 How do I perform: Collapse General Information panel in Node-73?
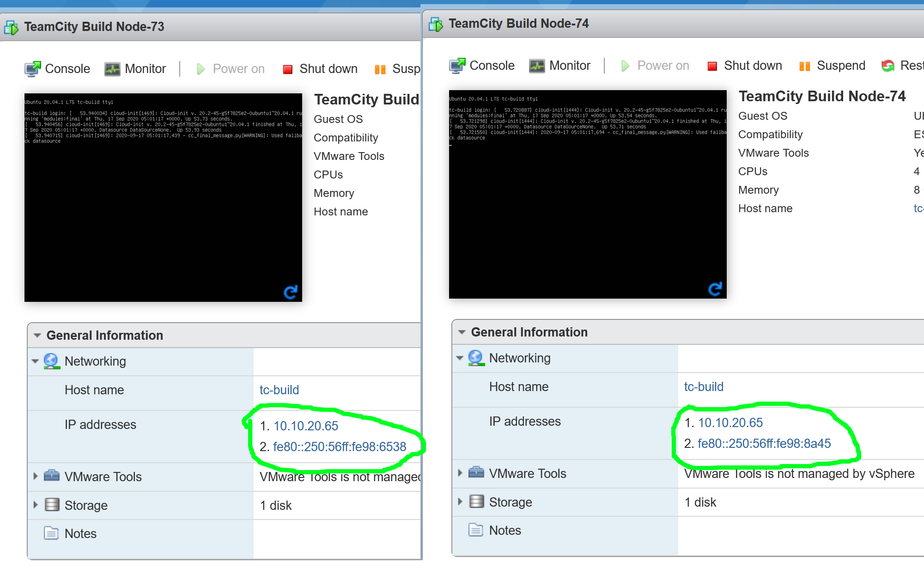pyautogui.click(x=37, y=336)
